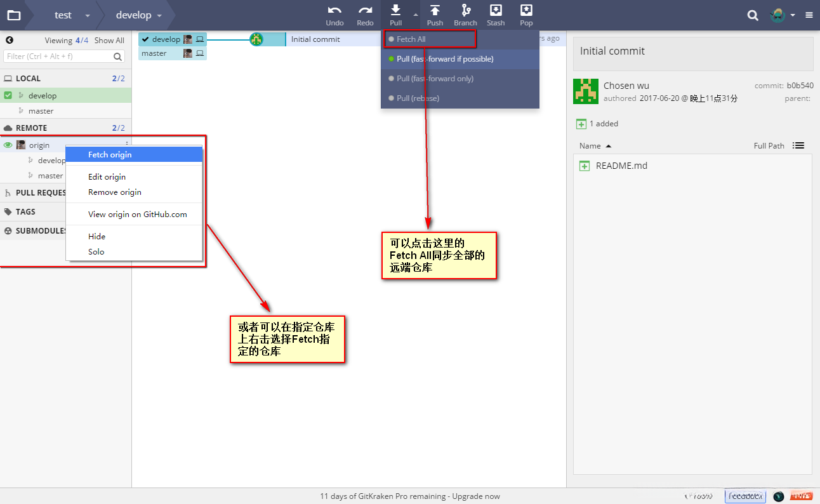Open the repository management folder icon
Image resolution: width=820 pixels, height=504 pixels.
(13, 15)
